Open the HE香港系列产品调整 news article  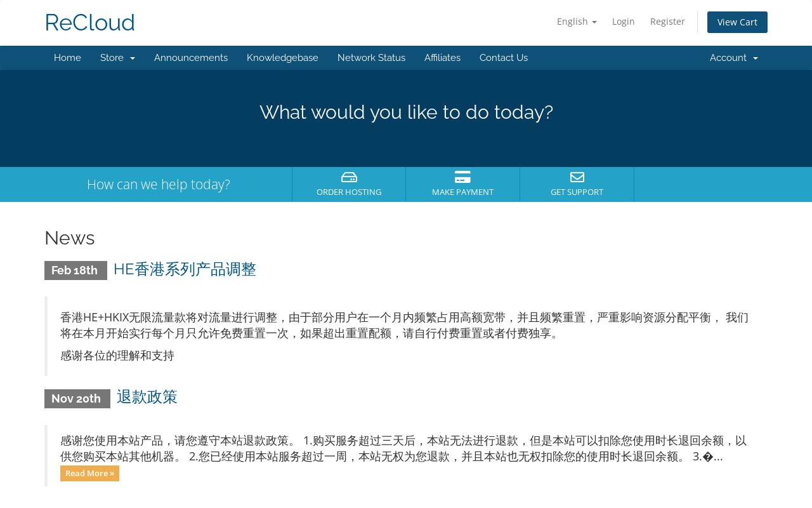[185, 269]
